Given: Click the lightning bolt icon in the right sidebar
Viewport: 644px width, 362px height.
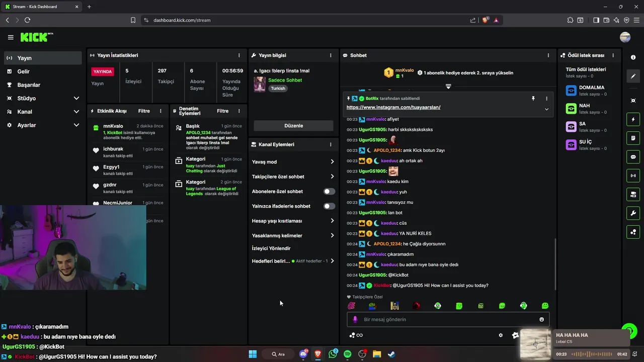Looking at the screenshot, I should (x=633, y=120).
